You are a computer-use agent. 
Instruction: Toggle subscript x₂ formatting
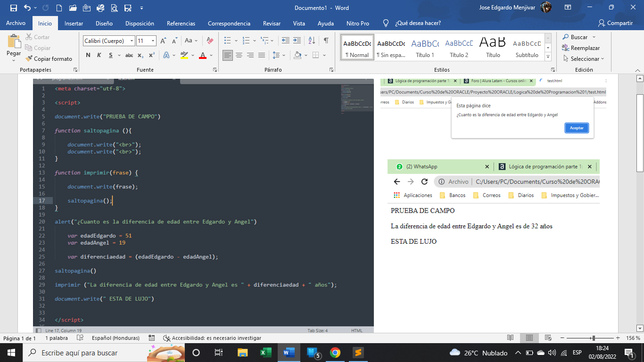point(140,55)
